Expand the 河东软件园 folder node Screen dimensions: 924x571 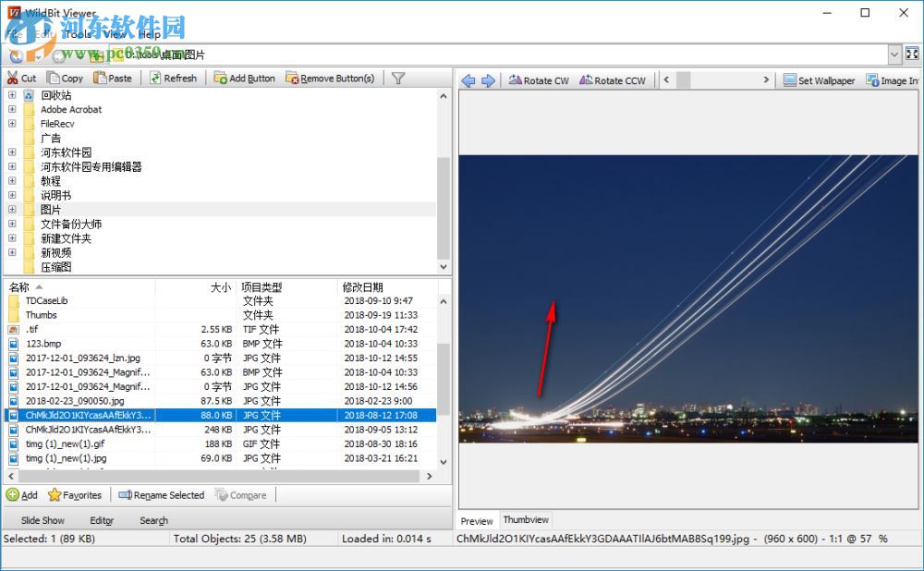(x=12, y=152)
